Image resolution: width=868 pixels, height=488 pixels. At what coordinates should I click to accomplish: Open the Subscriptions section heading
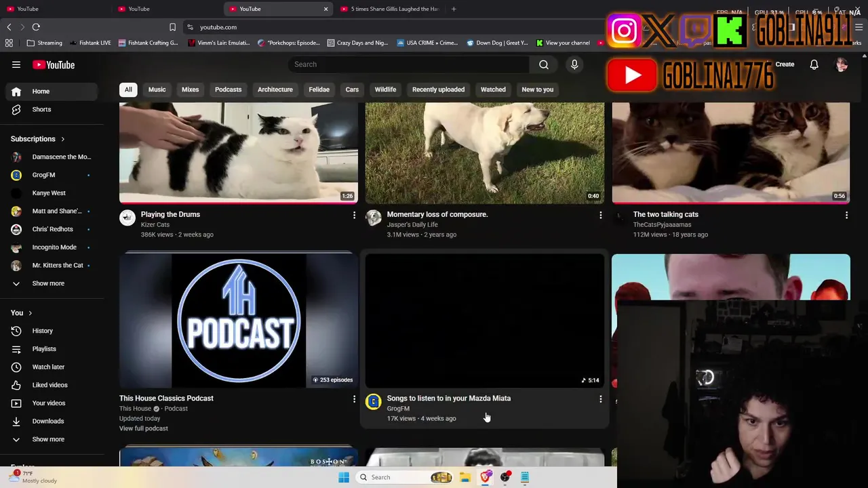point(38,139)
